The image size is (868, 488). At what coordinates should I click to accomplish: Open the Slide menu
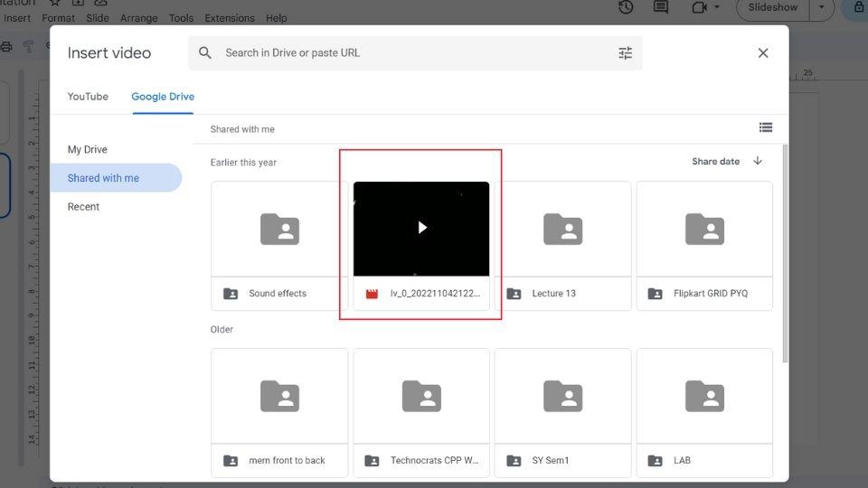coord(98,18)
